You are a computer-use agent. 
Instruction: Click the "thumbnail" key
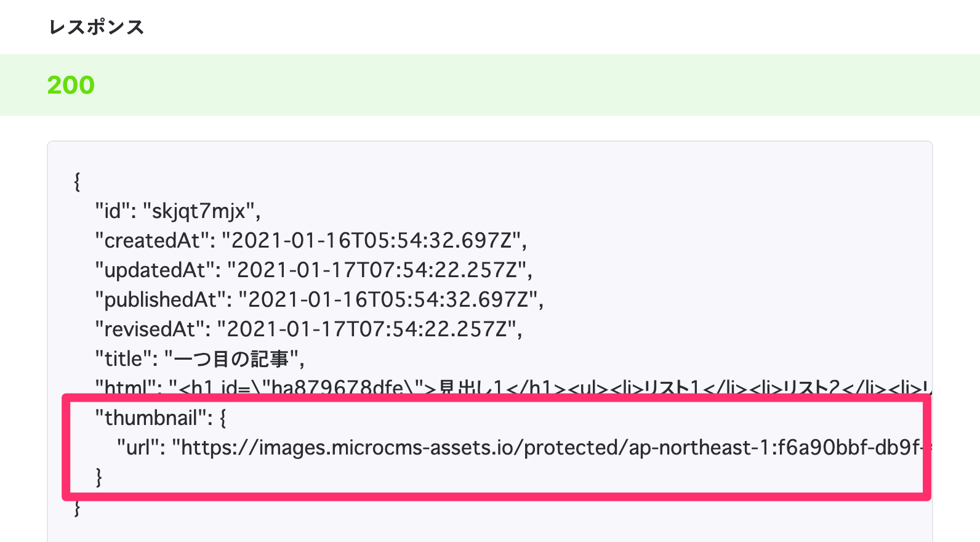click(x=151, y=418)
